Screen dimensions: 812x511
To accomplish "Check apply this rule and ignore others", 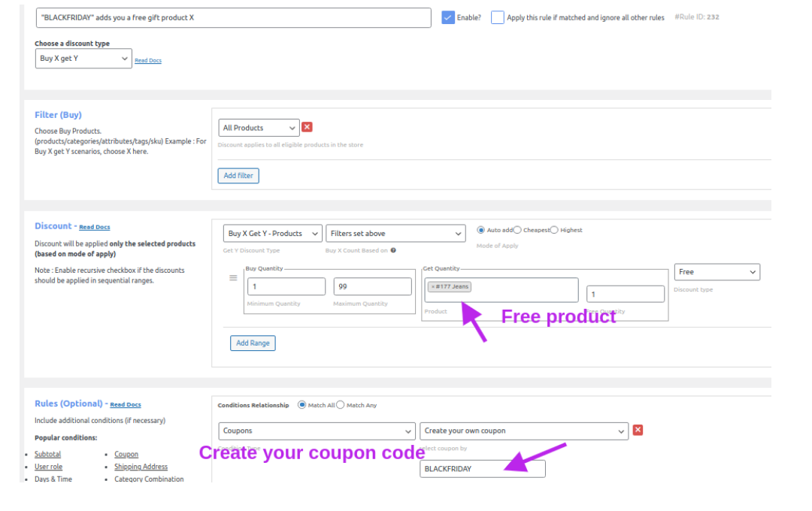I will pyautogui.click(x=498, y=17).
